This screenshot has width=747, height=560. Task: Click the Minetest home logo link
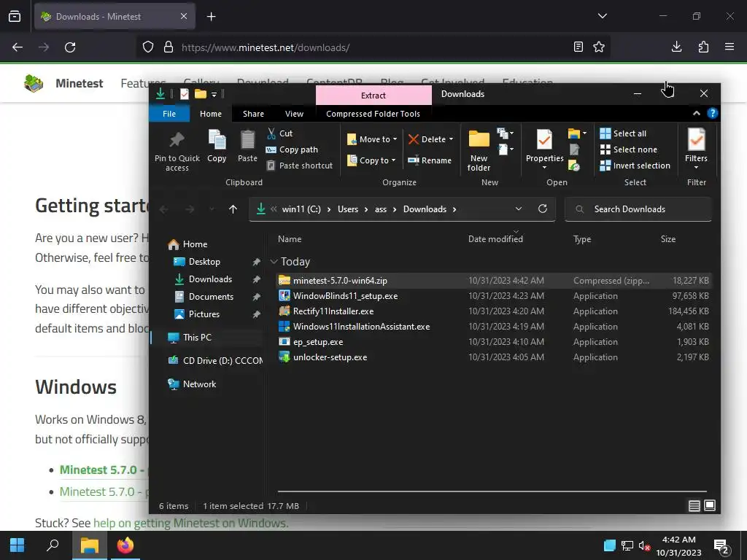click(63, 83)
